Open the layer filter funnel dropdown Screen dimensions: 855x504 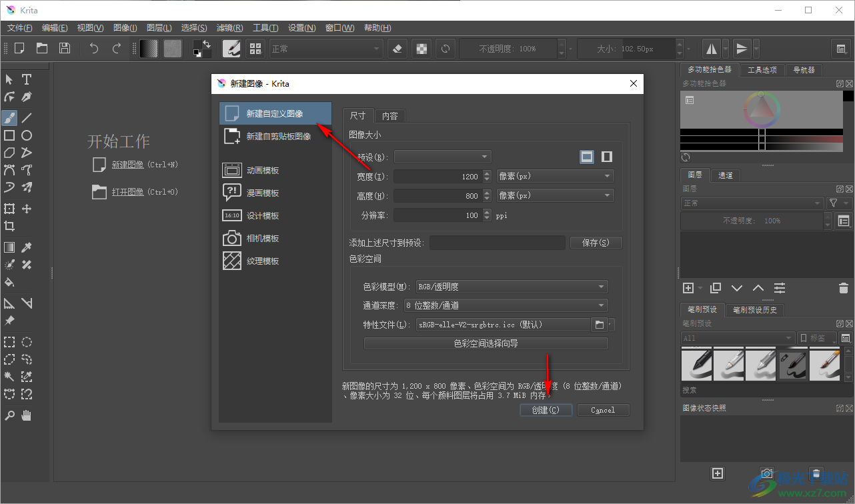click(x=839, y=203)
